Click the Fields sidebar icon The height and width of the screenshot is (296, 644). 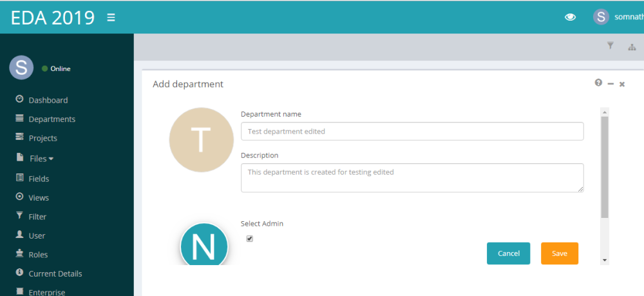pyautogui.click(x=19, y=178)
